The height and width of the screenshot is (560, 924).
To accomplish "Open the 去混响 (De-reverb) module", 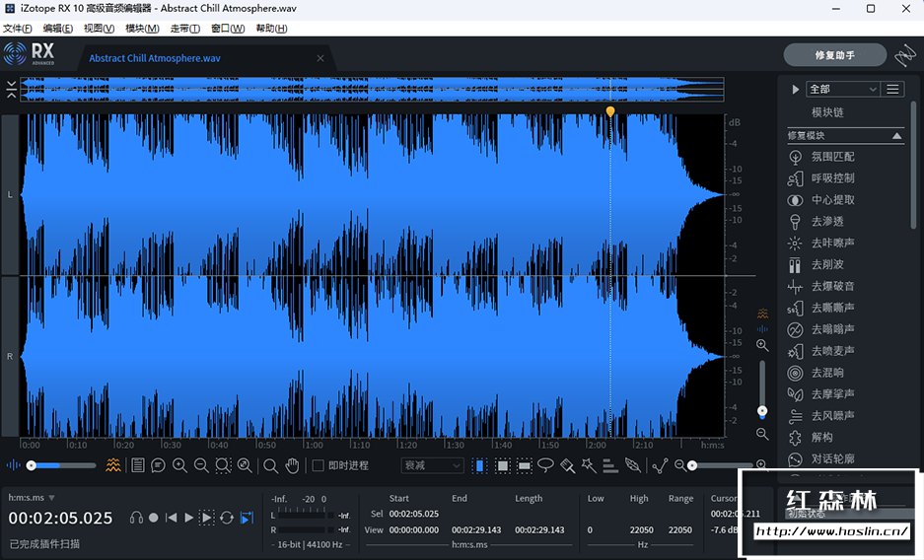I will (826, 373).
